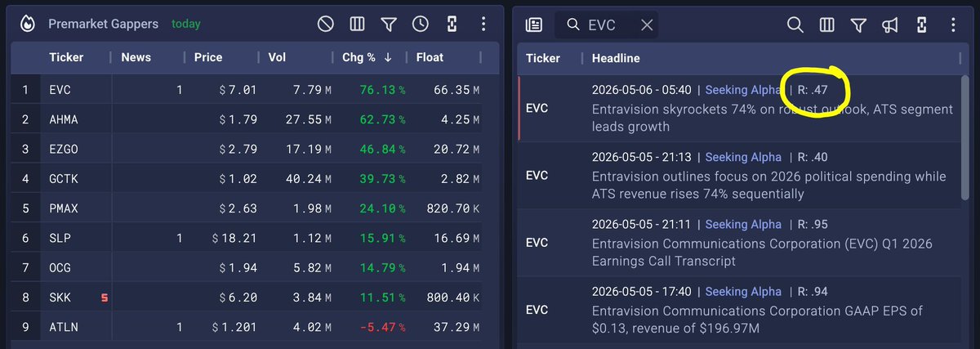Screen dimensions: 980x349
Task: Click the Headline column header
Action: (x=616, y=58)
